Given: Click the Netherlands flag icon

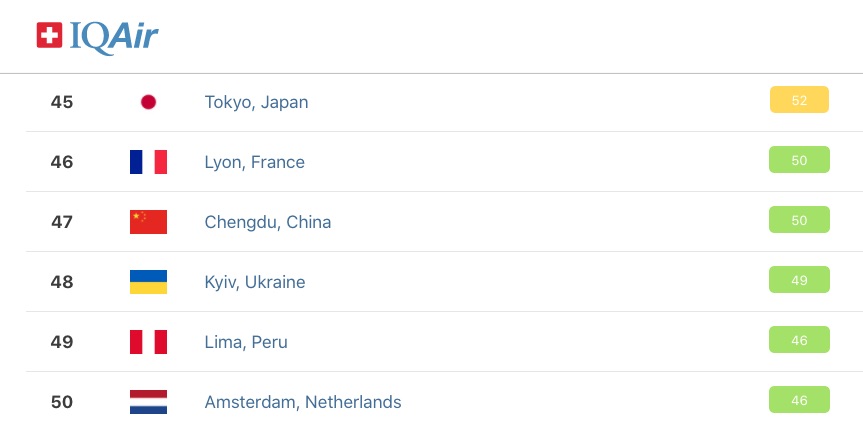Looking at the screenshot, I should pos(148,402).
